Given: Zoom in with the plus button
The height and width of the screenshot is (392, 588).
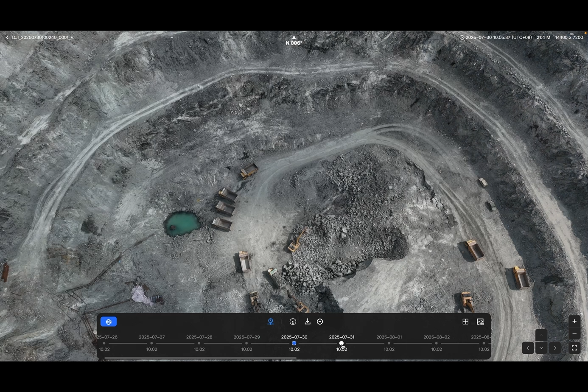Looking at the screenshot, I should click(574, 321).
